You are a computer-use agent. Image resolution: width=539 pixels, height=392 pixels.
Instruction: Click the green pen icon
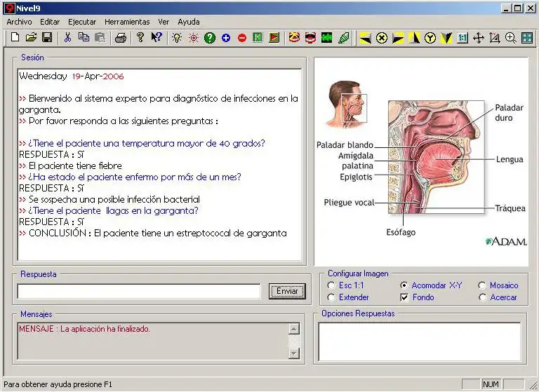(x=343, y=37)
